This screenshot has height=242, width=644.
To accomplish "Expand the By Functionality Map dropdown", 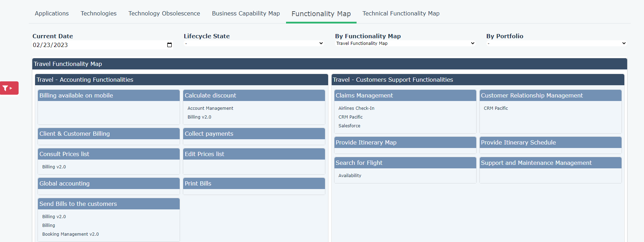I will (x=405, y=43).
